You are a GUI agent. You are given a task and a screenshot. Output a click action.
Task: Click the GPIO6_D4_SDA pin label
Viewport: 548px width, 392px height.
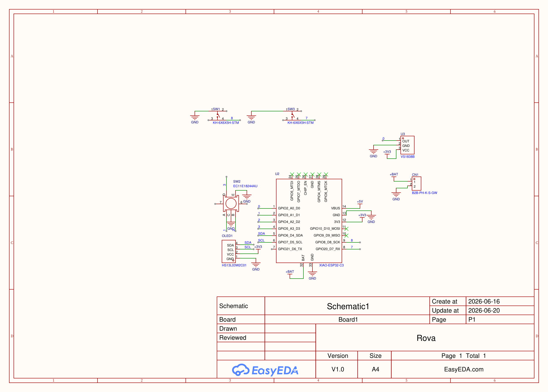pyautogui.click(x=290, y=235)
